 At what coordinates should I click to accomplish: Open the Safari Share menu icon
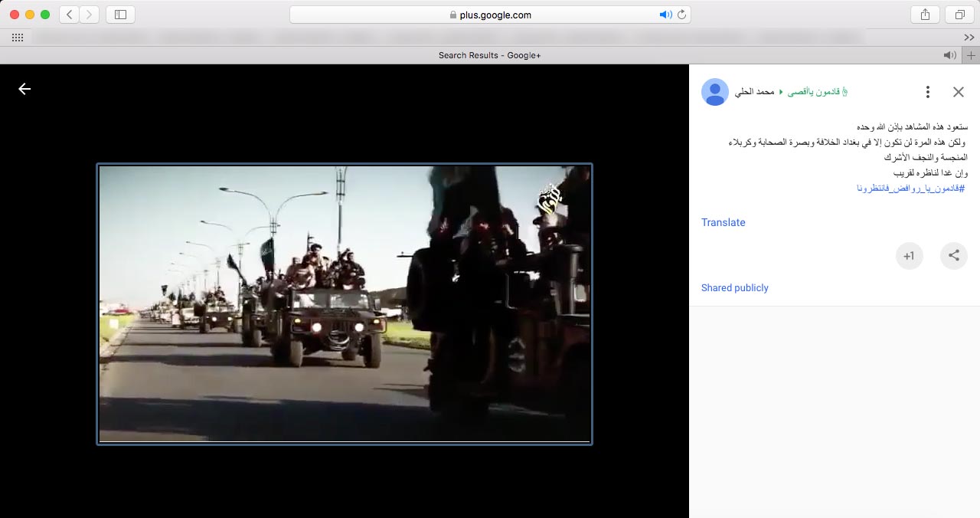tap(926, 15)
